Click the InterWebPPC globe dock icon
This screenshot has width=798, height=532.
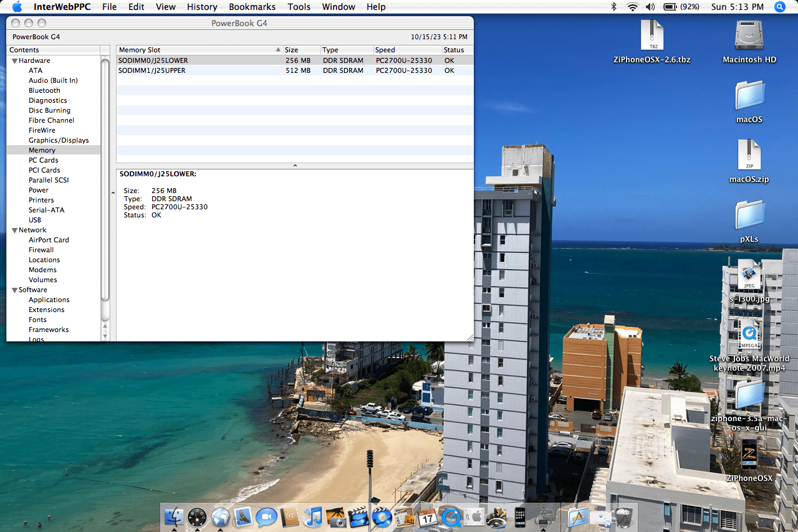[220, 517]
